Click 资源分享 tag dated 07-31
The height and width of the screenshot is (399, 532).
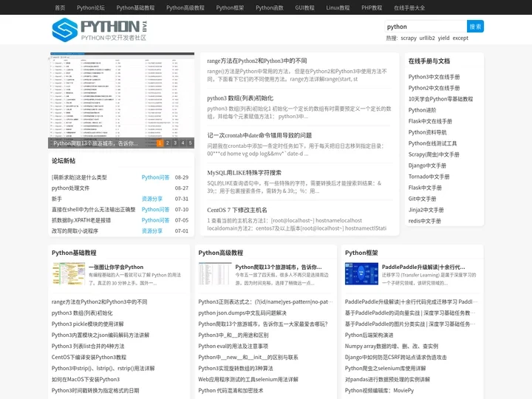click(152, 199)
